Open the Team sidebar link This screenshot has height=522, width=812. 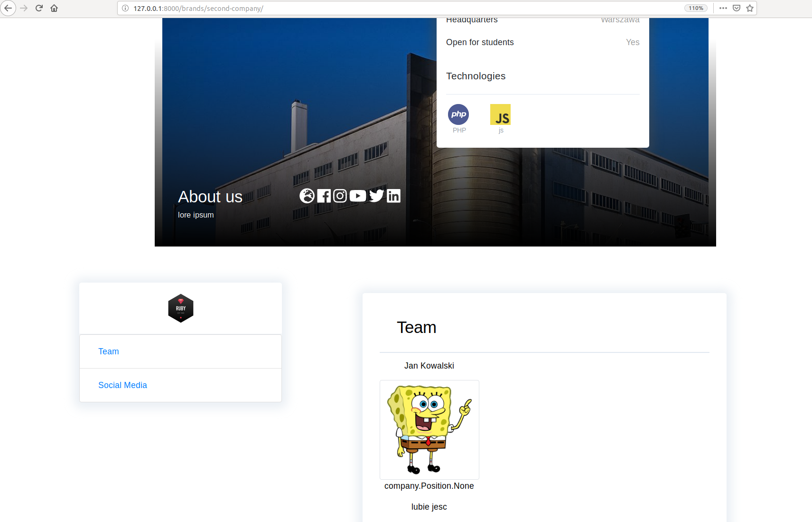(109, 351)
